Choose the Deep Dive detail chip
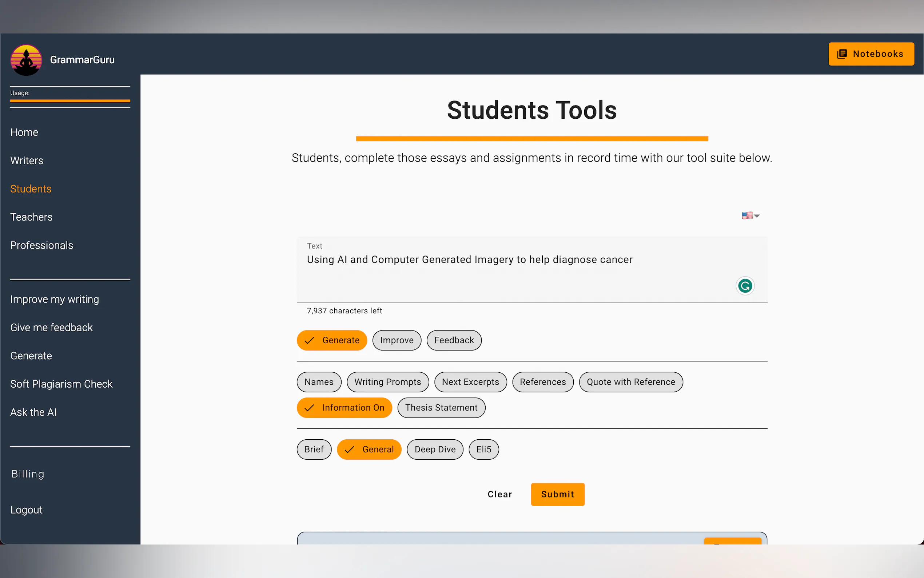Screen dimensions: 924x578 pos(435,449)
